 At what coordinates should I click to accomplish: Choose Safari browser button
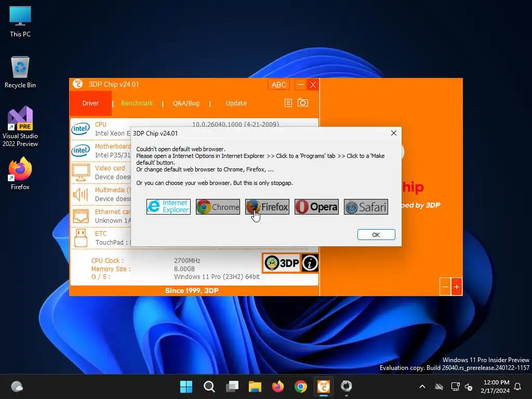point(366,207)
